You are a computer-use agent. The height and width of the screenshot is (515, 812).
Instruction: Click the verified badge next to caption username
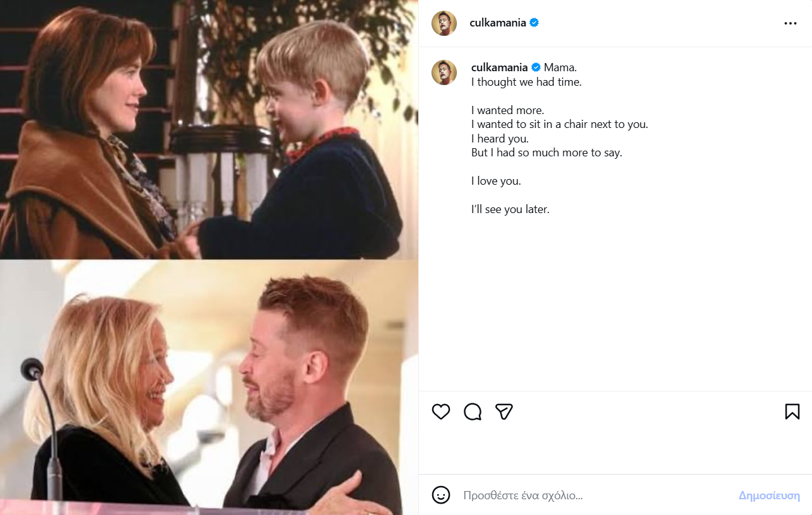tap(536, 67)
